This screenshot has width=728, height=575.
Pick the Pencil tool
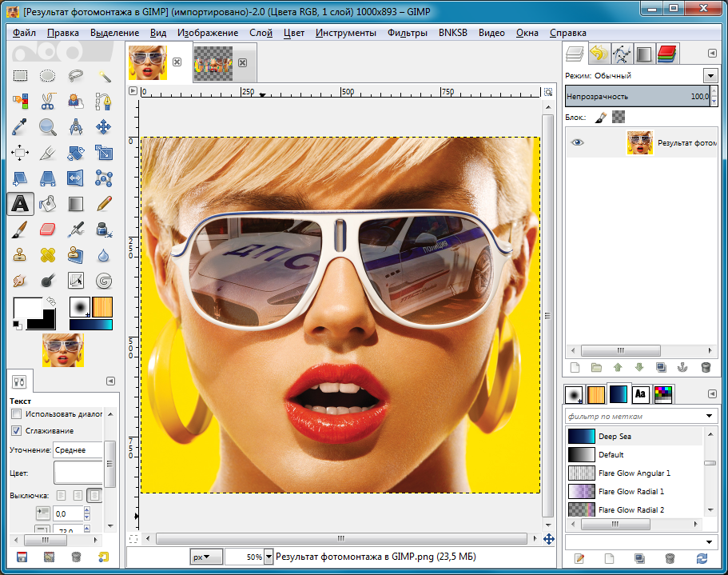point(104,203)
